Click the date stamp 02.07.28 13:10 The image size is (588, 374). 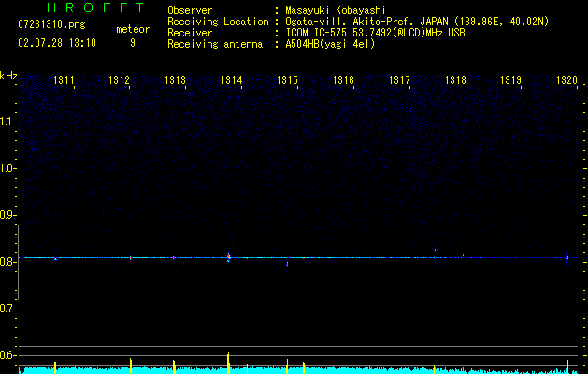point(57,43)
